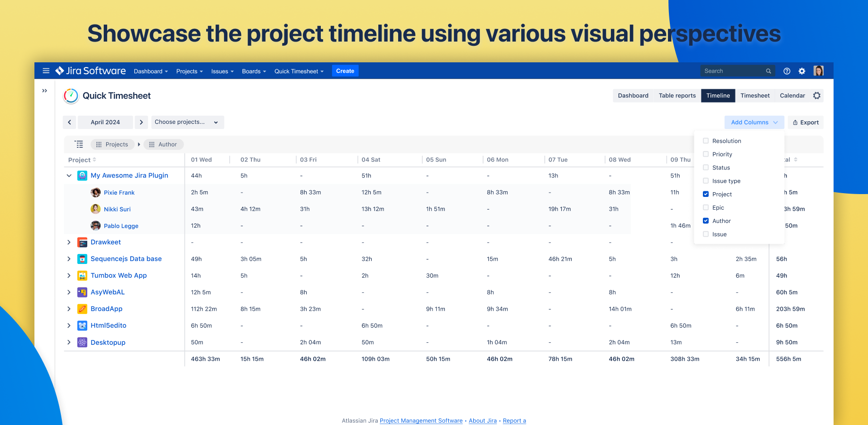Click the Create button

click(345, 71)
